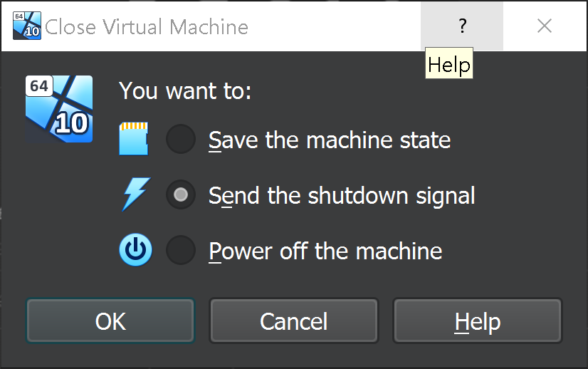
Task: Click the VirtualBox icon in the title bar
Action: [x=27, y=26]
